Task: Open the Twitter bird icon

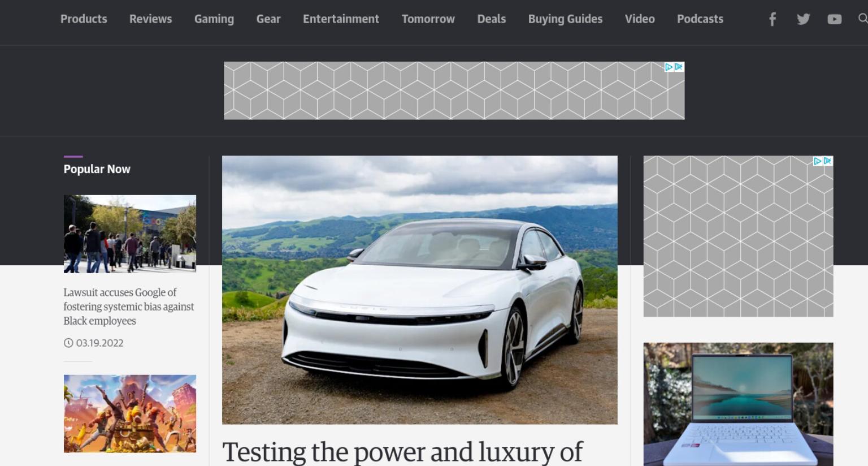Action: point(803,19)
